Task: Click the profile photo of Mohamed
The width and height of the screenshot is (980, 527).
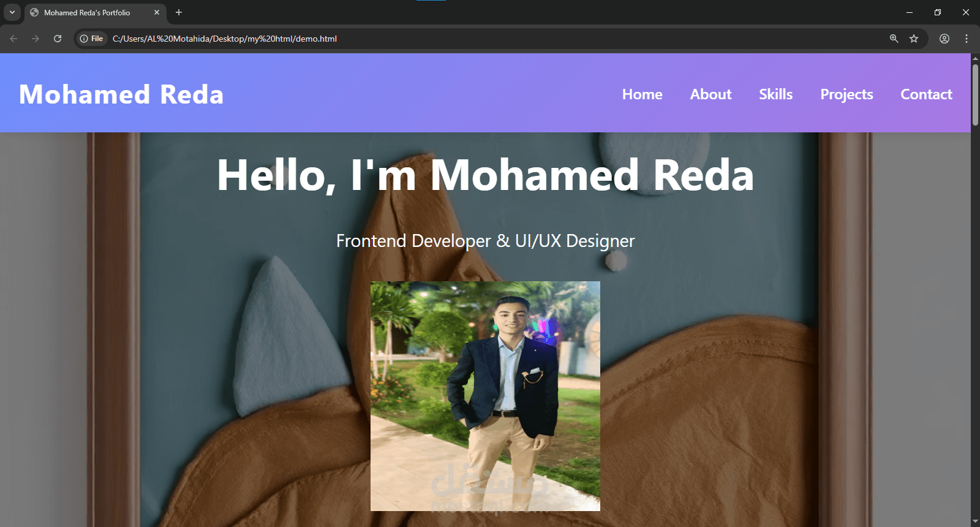Action: click(485, 396)
